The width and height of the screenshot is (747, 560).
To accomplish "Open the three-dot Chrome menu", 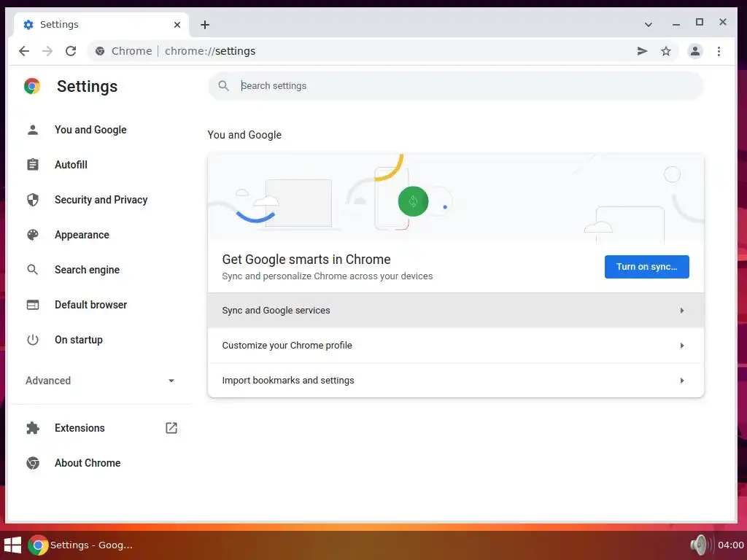I will tap(719, 51).
